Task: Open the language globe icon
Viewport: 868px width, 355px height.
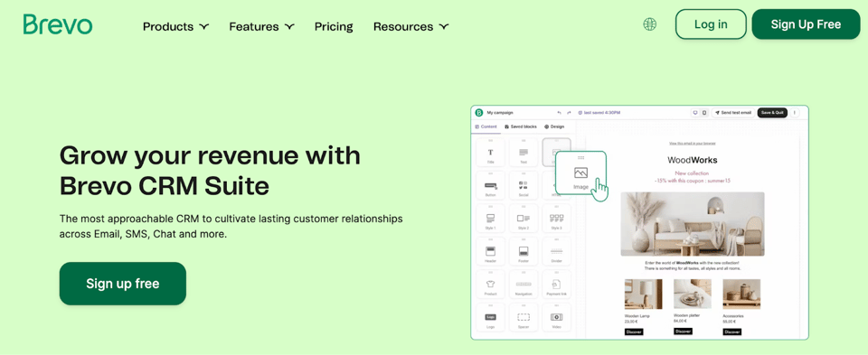Action: (x=649, y=24)
